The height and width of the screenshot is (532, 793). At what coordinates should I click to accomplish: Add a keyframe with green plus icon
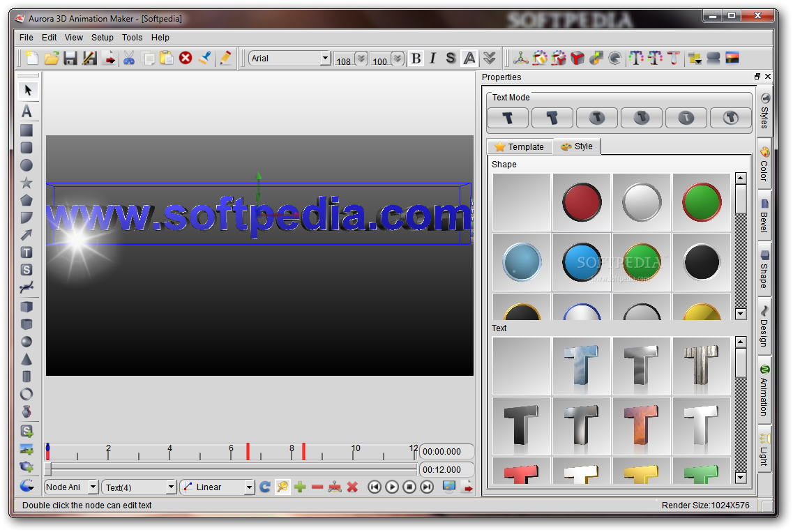[300, 487]
